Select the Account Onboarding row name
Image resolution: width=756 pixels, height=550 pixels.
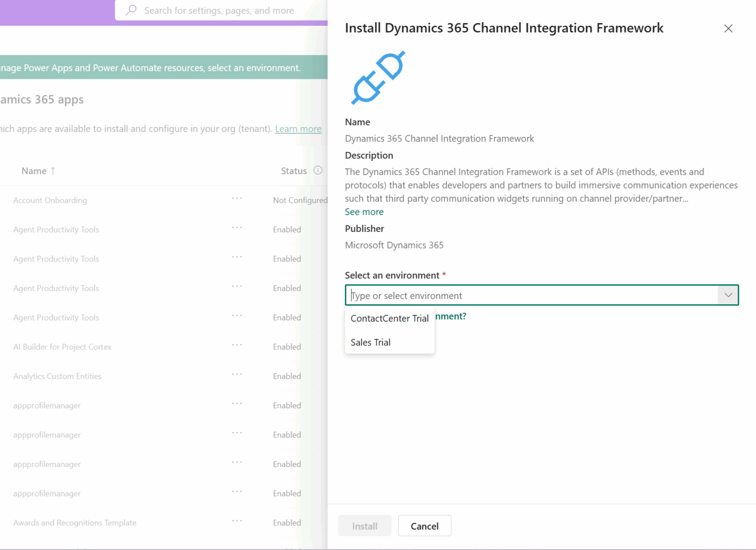pos(50,200)
